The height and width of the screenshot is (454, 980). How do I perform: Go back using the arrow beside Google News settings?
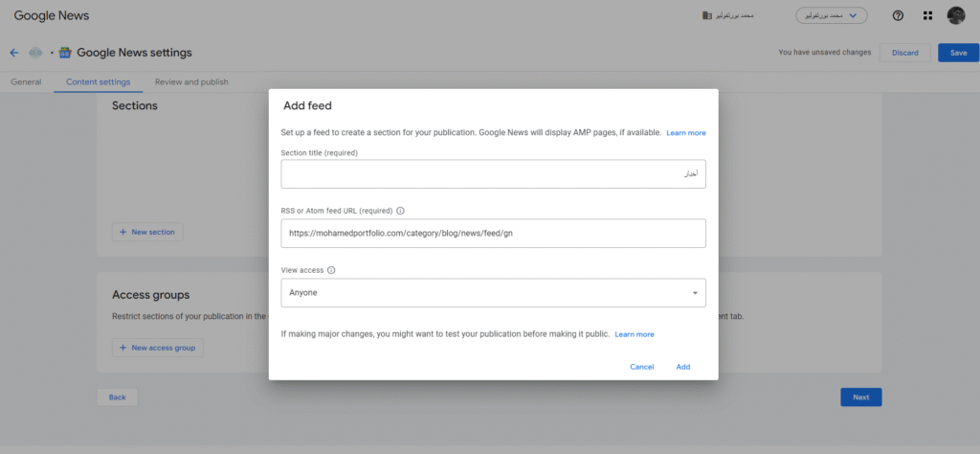(x=13, y=53)
